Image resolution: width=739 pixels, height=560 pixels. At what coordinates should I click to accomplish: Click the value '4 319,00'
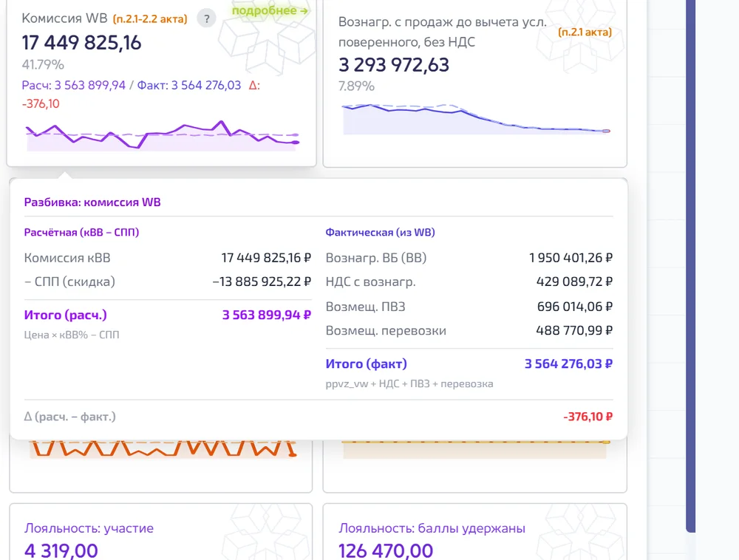(61, 550)
